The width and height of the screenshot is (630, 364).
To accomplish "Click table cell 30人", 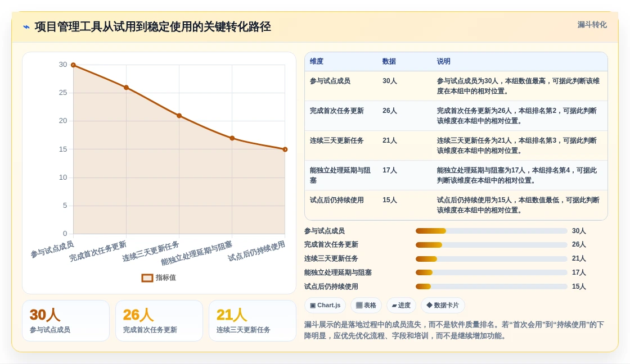I will tap(390, 81).
